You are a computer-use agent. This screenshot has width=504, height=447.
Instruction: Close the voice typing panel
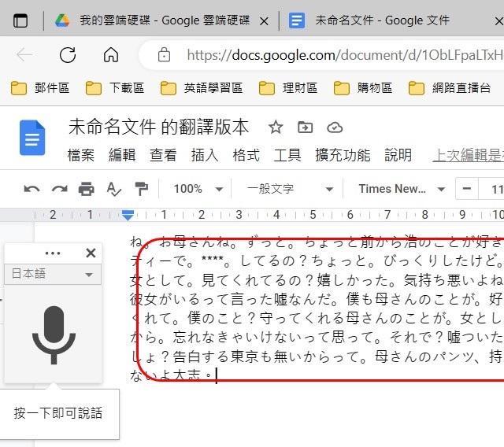point(91,253)
